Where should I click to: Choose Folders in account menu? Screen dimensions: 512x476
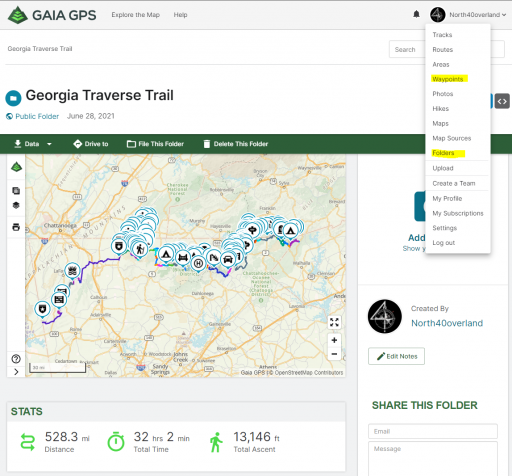(443, 153)
